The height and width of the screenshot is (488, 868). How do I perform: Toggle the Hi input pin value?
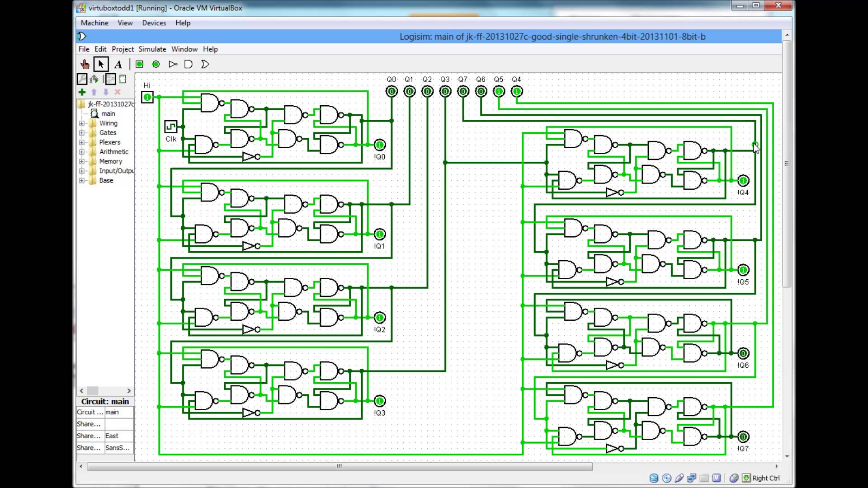[147, 97]
